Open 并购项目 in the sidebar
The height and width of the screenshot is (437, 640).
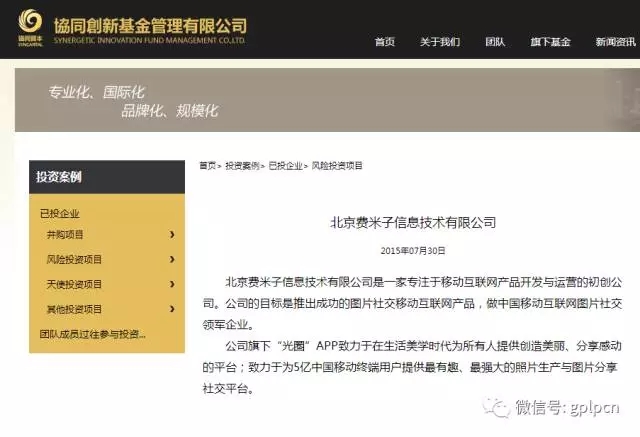pos(65,235)
